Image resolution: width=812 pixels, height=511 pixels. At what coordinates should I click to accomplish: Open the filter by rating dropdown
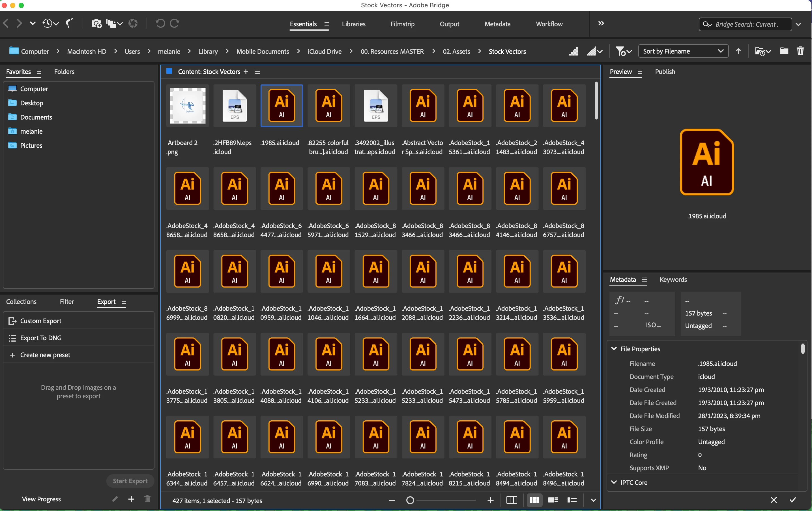623,51
